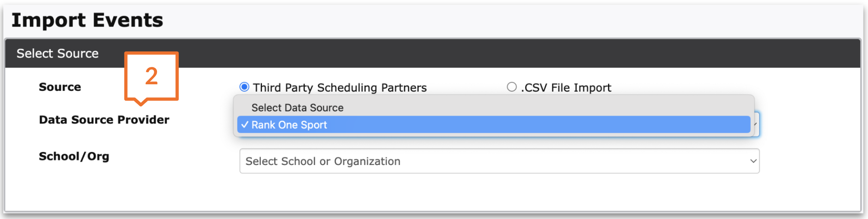868x219 pixels.
Task: Click the chevron arrow on School/Org dropdown
Action: pyautogui.click(x=753, y=161)
